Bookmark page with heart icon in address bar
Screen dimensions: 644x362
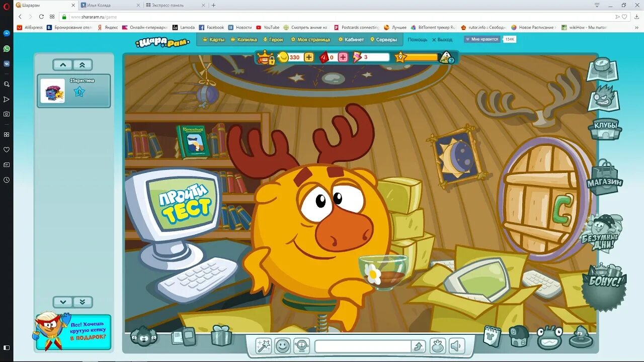[x=625, y=17]
